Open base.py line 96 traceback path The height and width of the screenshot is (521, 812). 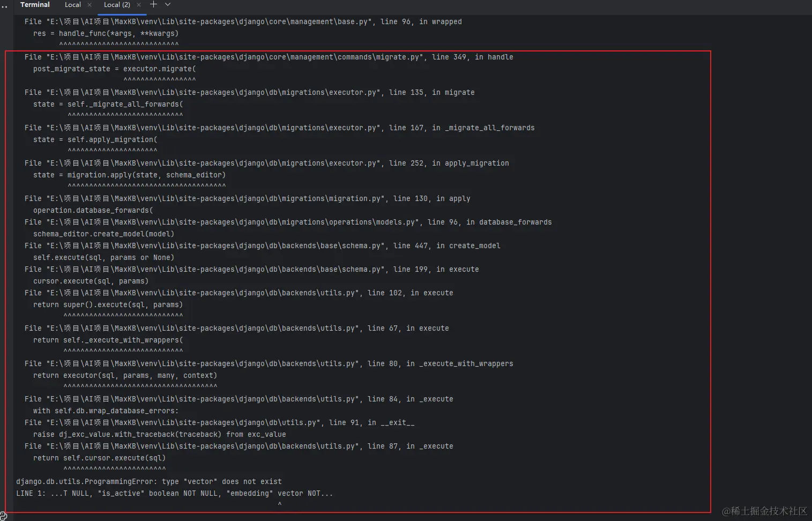(x=210, y=22)
